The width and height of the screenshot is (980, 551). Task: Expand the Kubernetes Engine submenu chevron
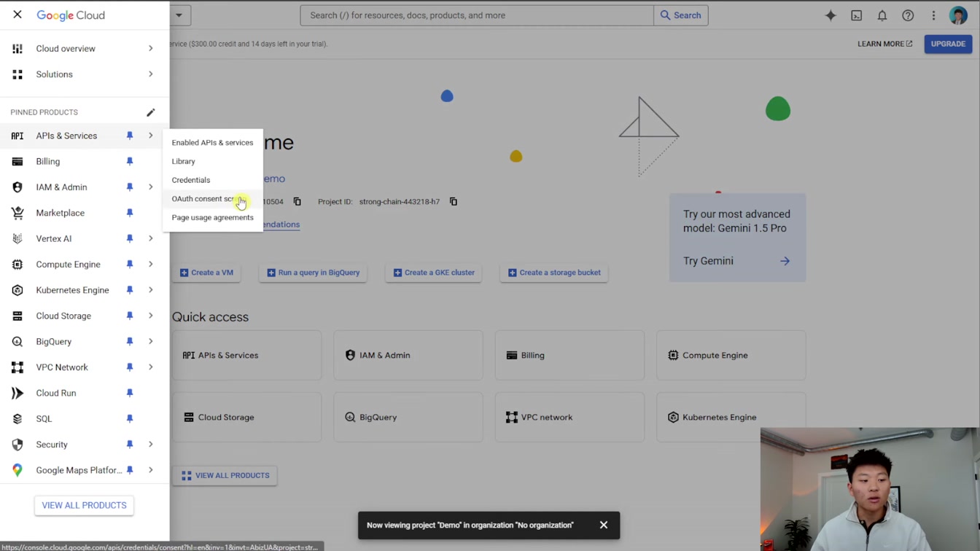(x=151, y=290)
